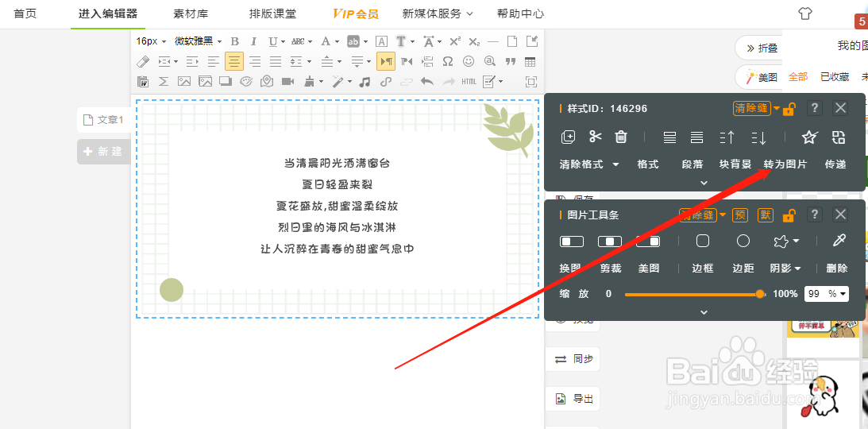This screenshot has height=429, width=868.
Task: Expand image toolbar with bottom chevron
Action: pos(704,312)
